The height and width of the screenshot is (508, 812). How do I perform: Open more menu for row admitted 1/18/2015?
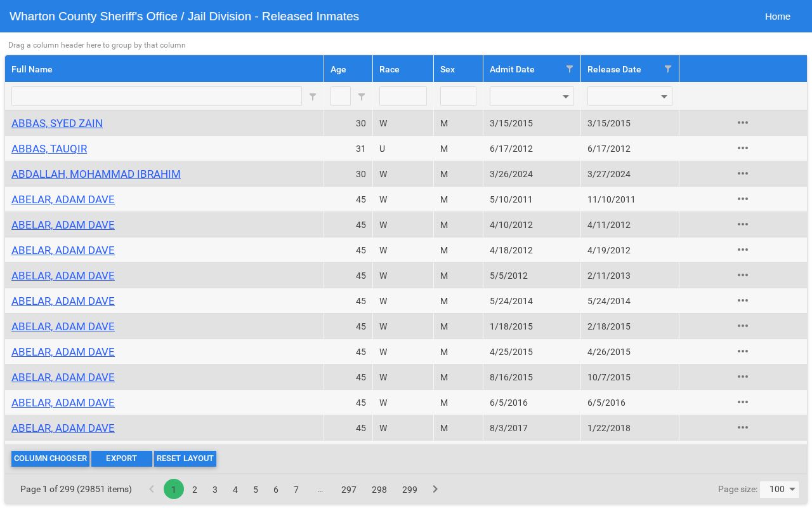[x=743, y=326]
